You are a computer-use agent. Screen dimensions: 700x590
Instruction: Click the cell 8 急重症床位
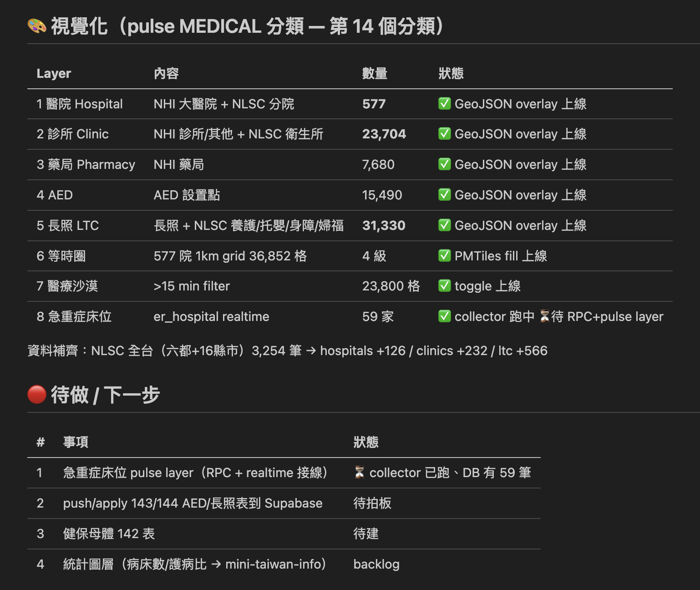[74, 316]
